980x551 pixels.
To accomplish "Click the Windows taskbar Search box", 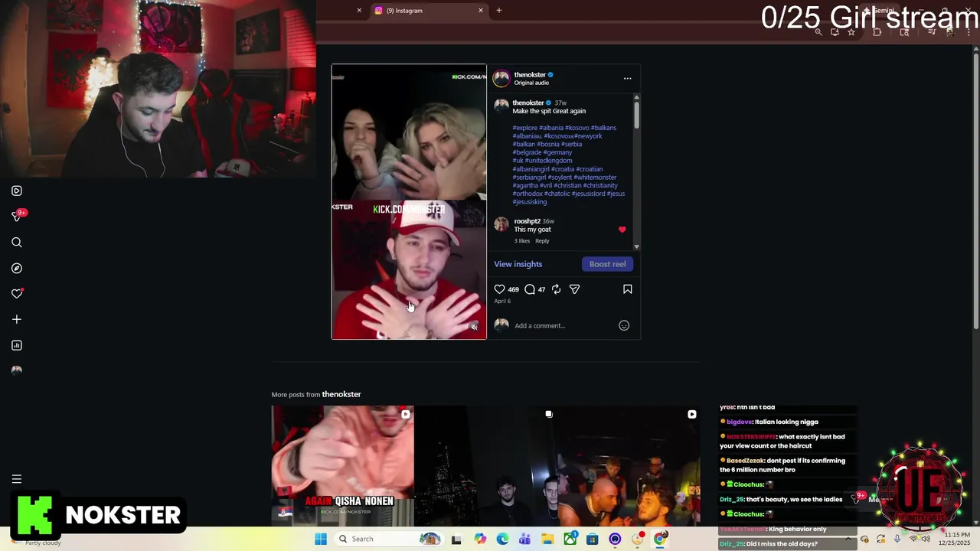I will 389,539.
